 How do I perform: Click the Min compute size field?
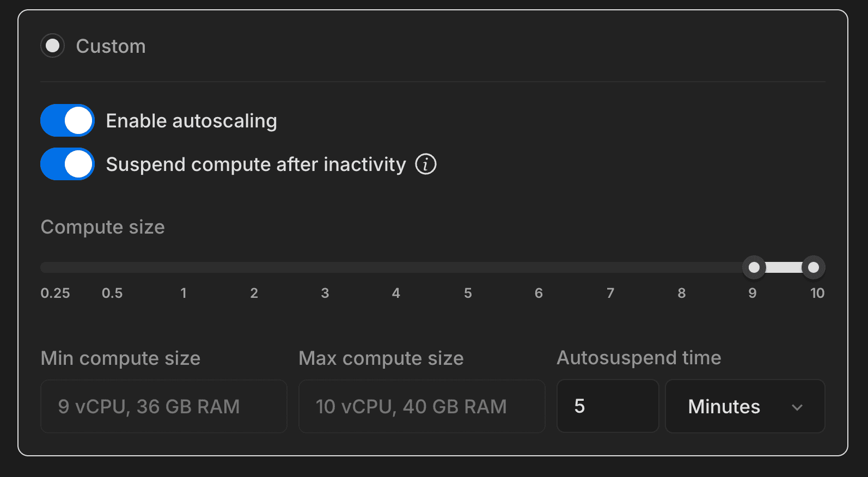(163, 406)
